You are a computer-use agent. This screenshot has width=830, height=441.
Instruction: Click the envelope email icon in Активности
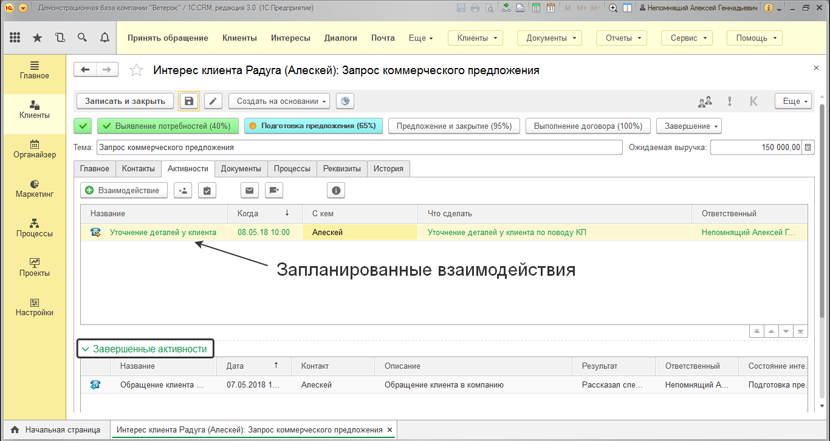coord(250,190)
